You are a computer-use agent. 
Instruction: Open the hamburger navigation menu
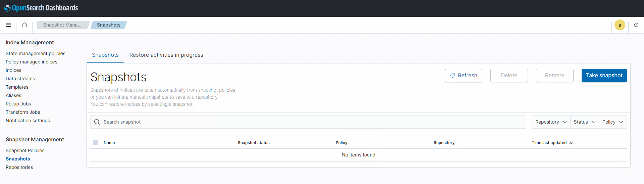8,25
